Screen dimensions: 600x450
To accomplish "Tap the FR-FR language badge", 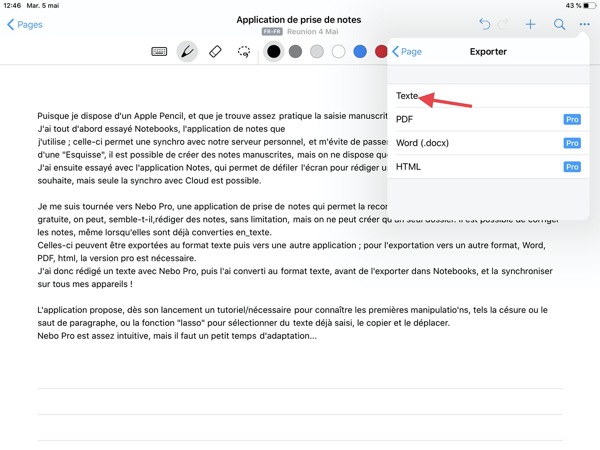I will [x=271, y=32].
